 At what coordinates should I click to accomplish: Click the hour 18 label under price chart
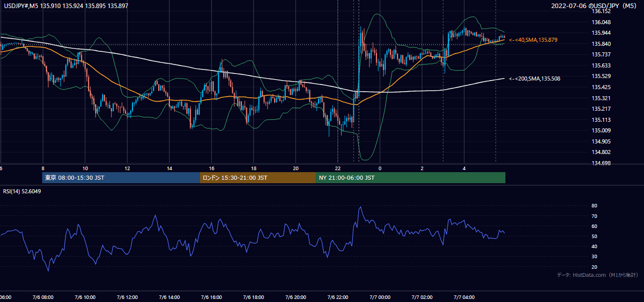coord(253,168)
